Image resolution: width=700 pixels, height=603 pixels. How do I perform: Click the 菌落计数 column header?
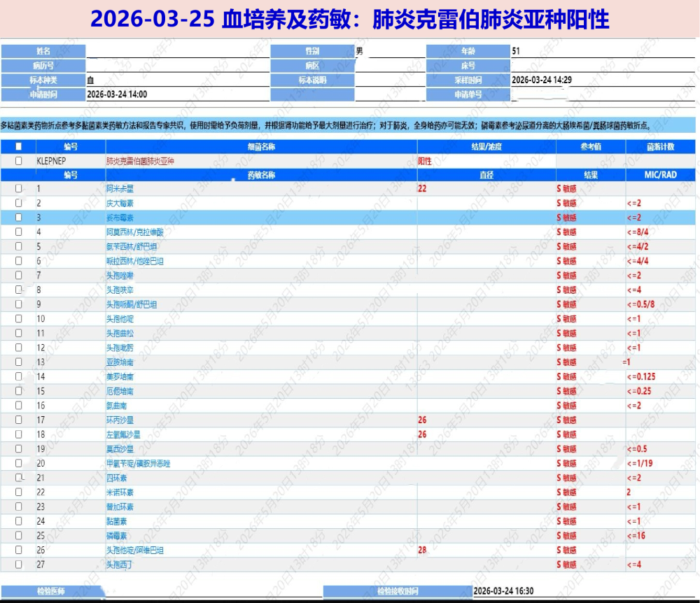point(661,147)
